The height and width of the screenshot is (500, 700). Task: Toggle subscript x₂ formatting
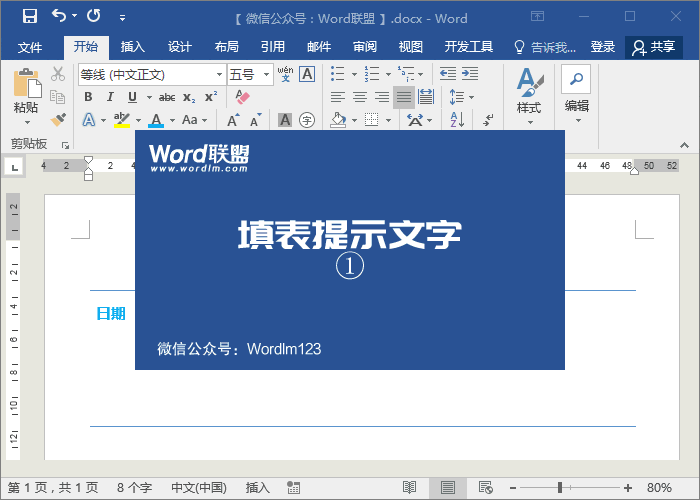(189, 97)
